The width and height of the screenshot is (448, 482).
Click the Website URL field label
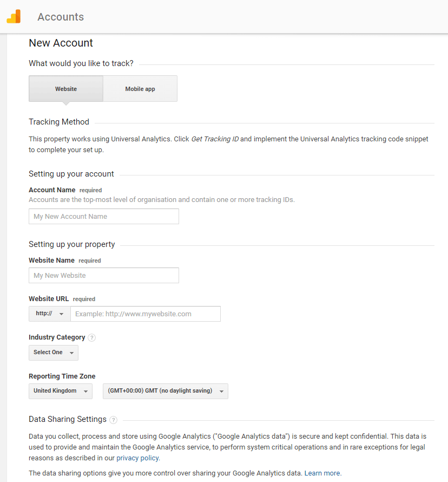click(49, 299)
